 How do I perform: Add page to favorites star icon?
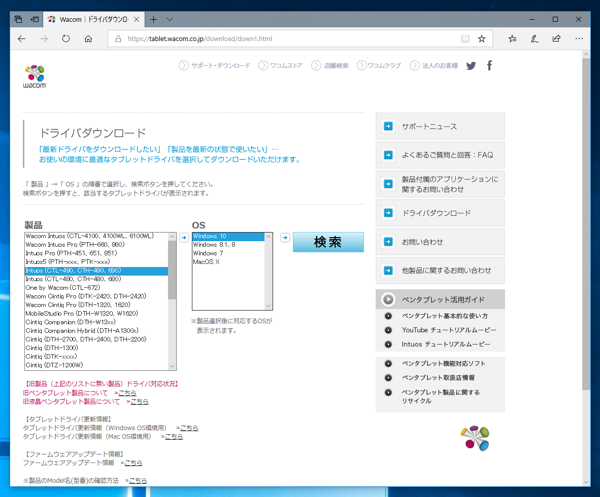tap(482, 39)
